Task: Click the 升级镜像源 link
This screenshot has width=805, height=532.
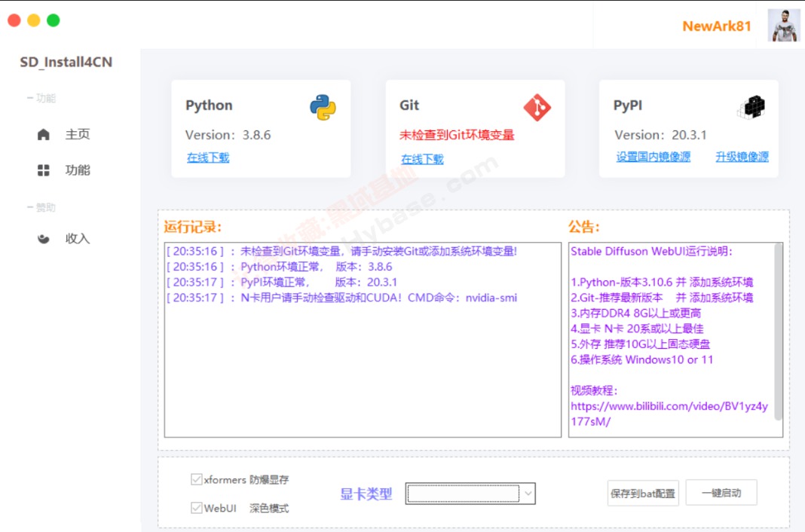Action: pyautogui.click(x=742, y=157)
